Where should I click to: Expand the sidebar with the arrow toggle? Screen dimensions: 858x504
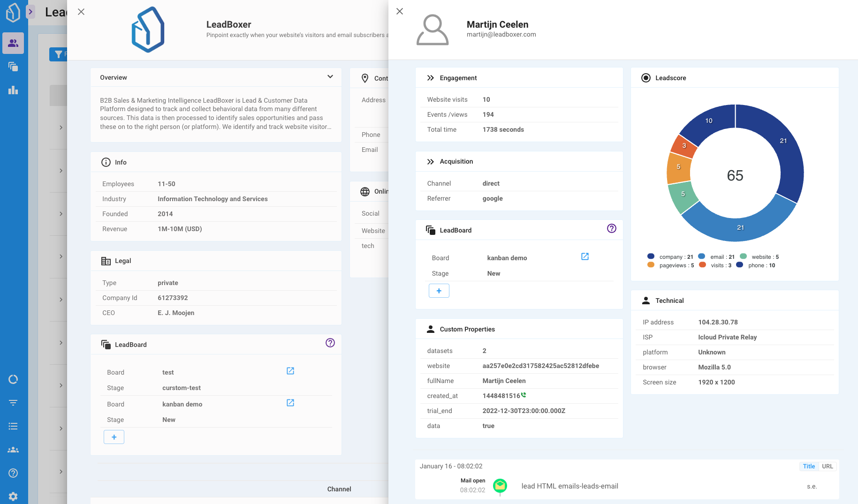tap(30, 12)
